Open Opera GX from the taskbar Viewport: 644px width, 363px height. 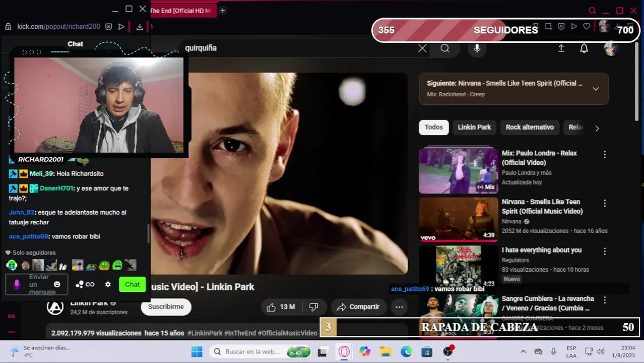click(344, 352)
